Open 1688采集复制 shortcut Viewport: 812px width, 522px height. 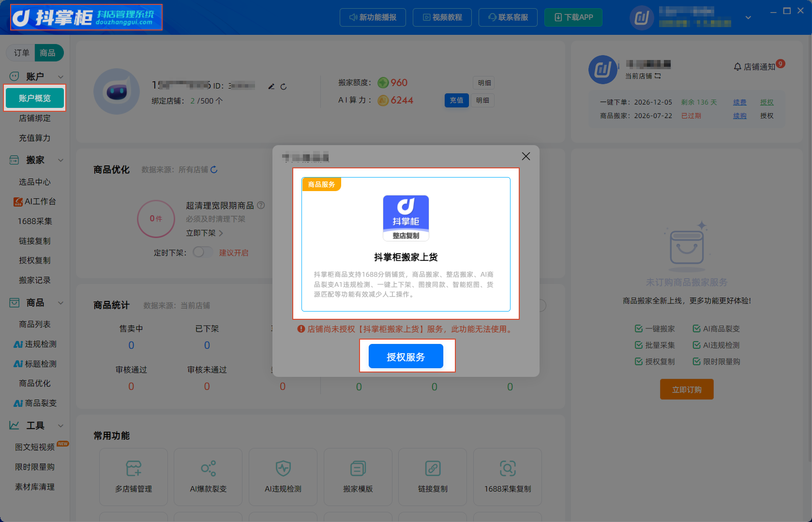[x=508, y=477]
